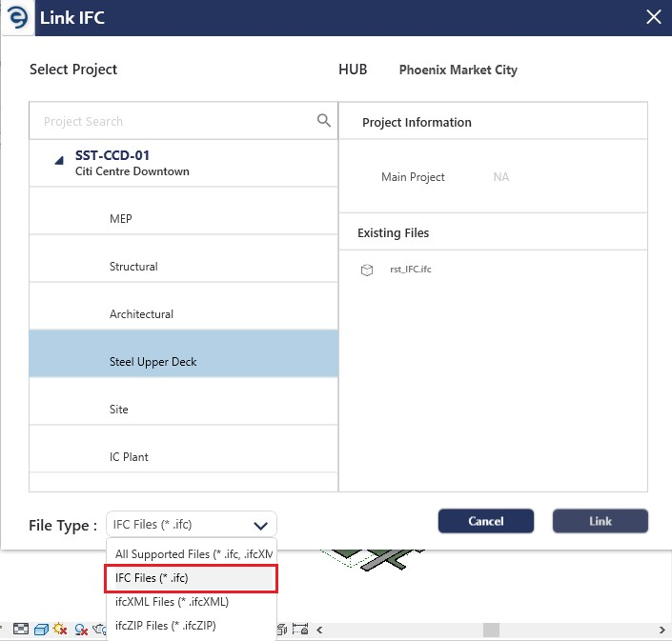Click the reveal constraints dimension icon
The width and height of the screenshot is (672, 641).
point(300,629)
